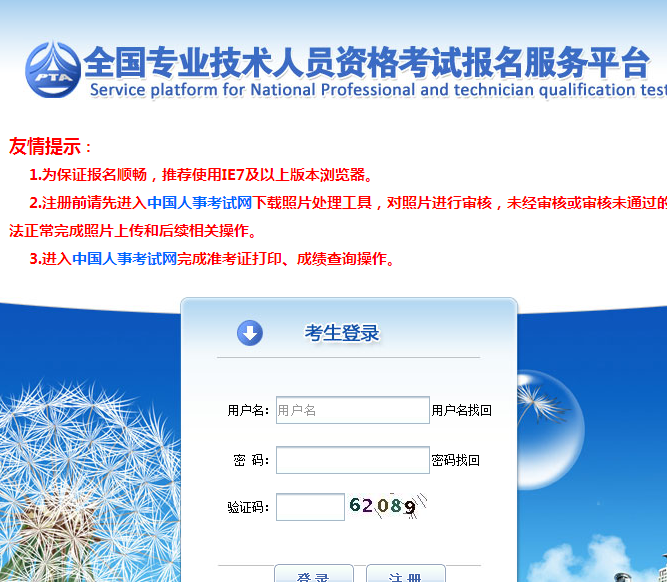Click the PTA logo emblem
The width and height of the screenshot is (667, 582).
53,70
